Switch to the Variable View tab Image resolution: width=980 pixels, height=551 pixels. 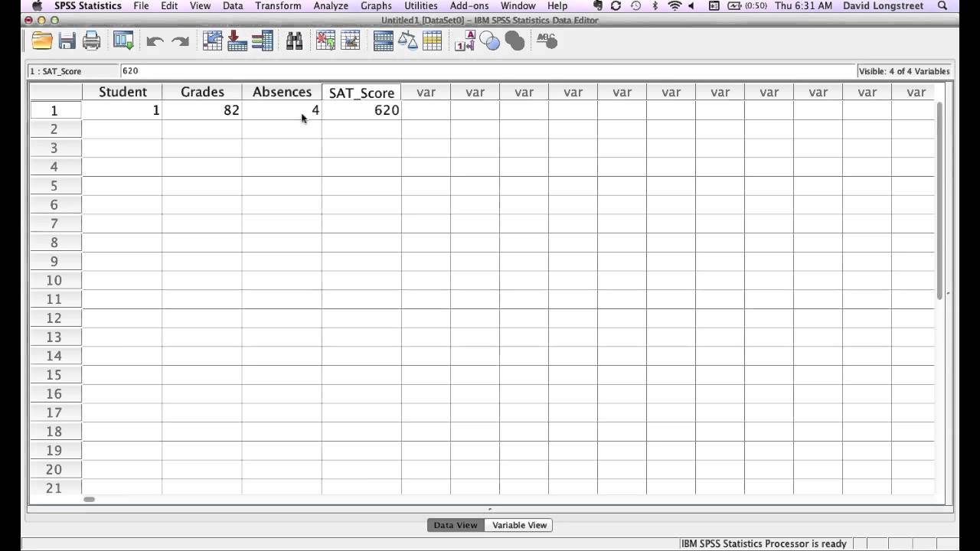519,525
